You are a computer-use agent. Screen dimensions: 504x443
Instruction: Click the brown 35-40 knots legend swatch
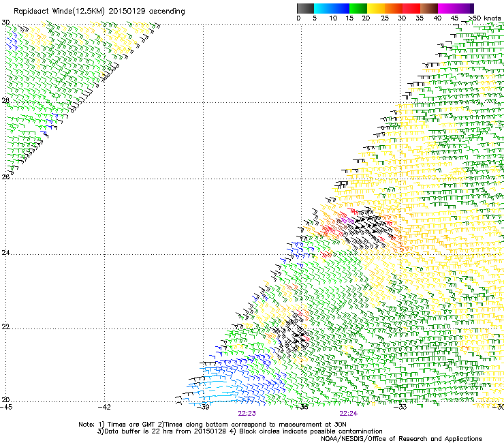pyautogui.click(x=429, y=8)
